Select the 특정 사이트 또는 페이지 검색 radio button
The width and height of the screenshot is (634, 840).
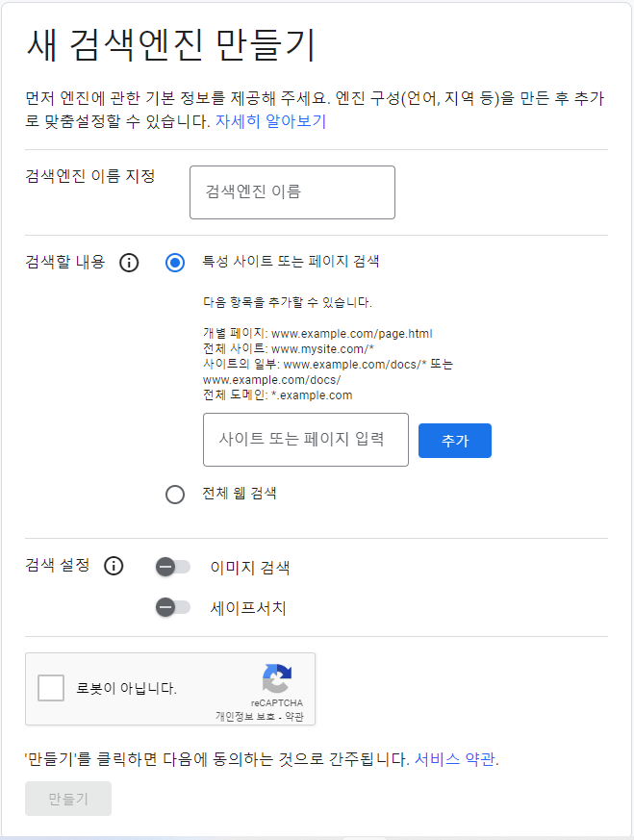[175, 263]
